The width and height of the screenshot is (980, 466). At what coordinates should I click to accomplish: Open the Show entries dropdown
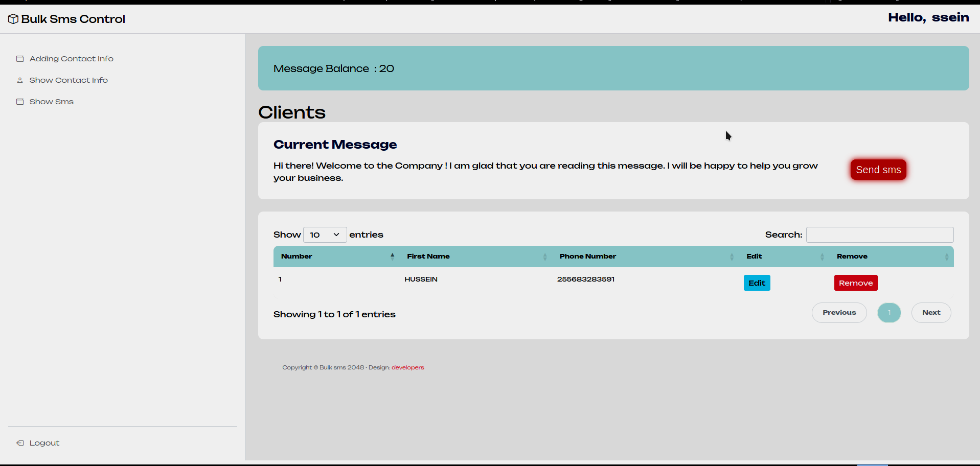point(325,235)
